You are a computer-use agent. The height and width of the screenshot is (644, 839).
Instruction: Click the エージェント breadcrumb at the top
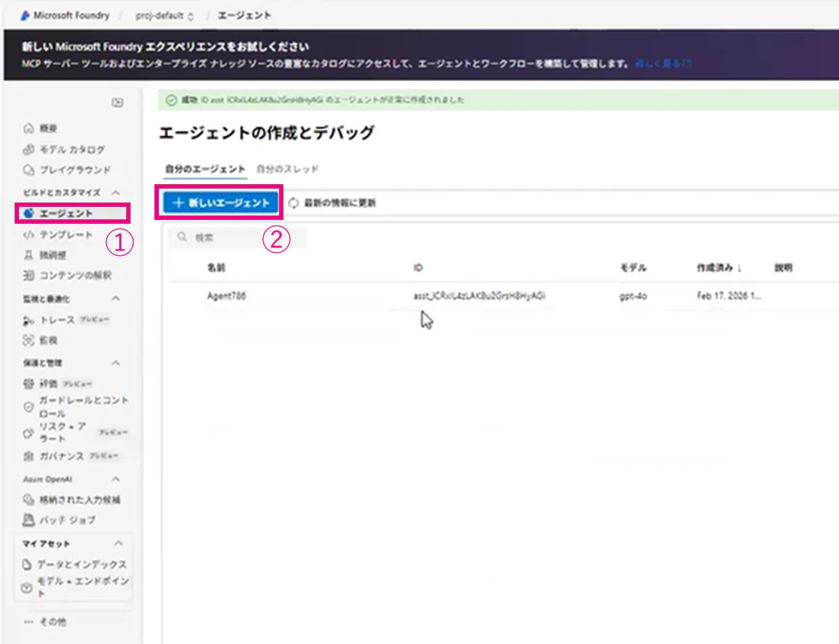pyautogui.click(x=244, y=15)
